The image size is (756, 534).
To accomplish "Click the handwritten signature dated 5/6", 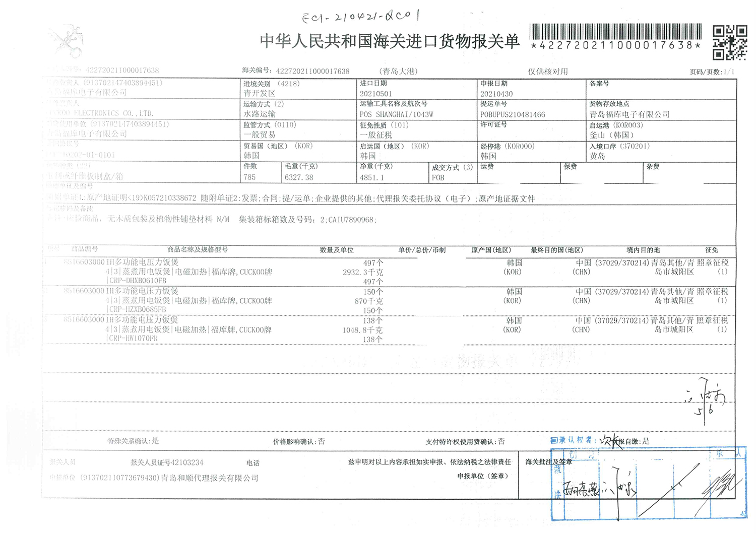I will pyautogui.click(x=706, y=403).
